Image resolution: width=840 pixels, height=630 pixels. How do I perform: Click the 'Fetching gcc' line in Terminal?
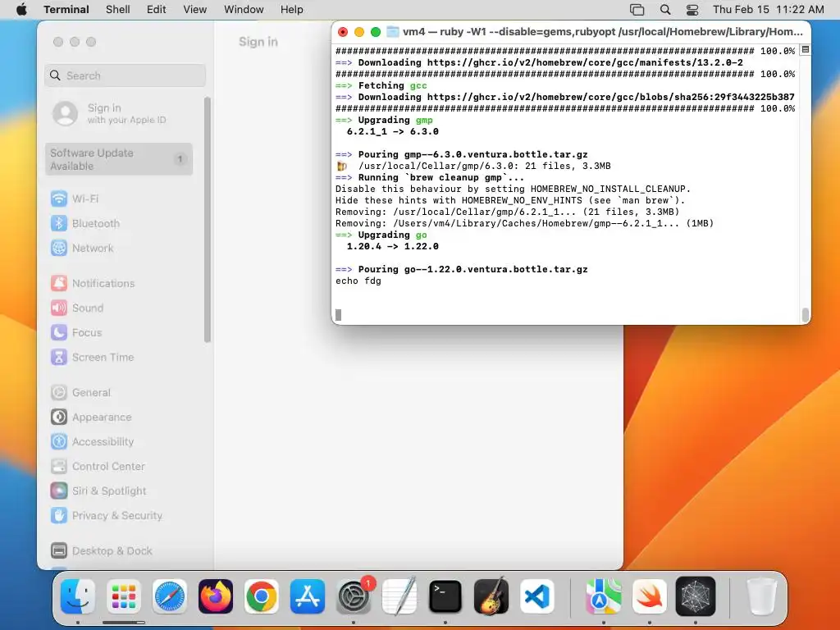pos(381,85)
